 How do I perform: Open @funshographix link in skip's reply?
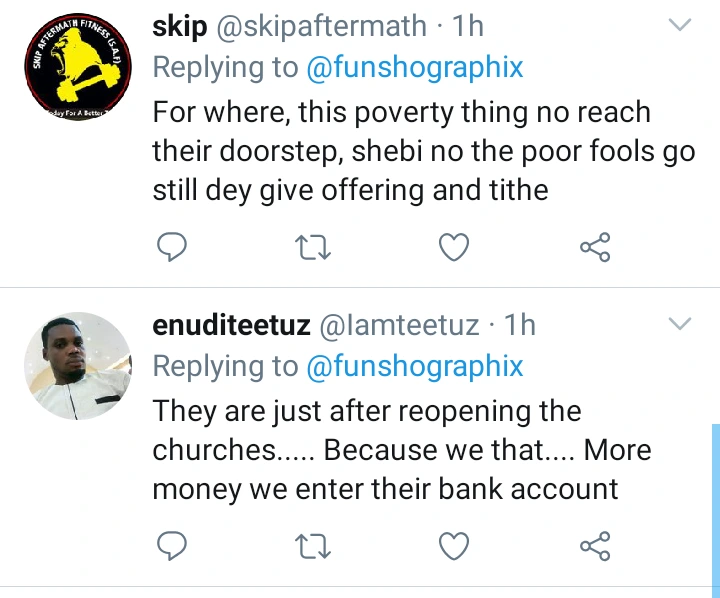coord(415,68)
